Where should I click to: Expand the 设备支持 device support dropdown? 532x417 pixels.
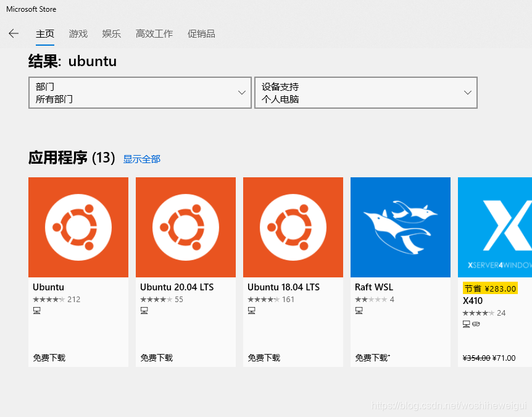(366, 93)
